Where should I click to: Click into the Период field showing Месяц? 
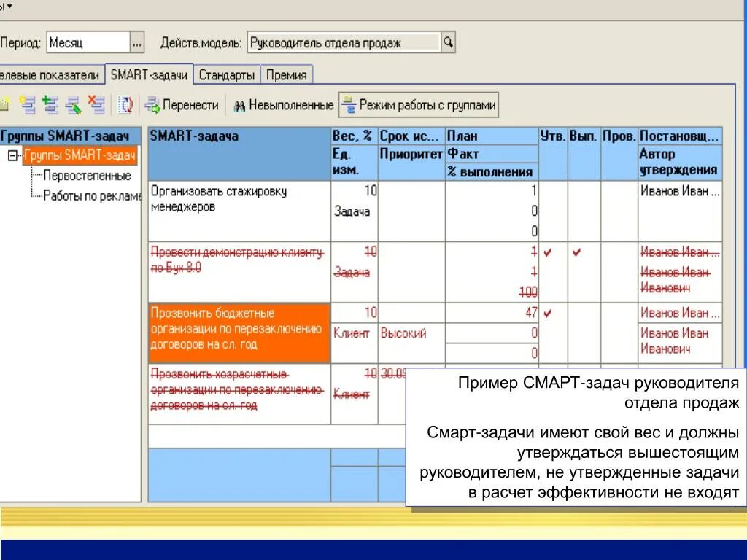(x=88, y=43)
